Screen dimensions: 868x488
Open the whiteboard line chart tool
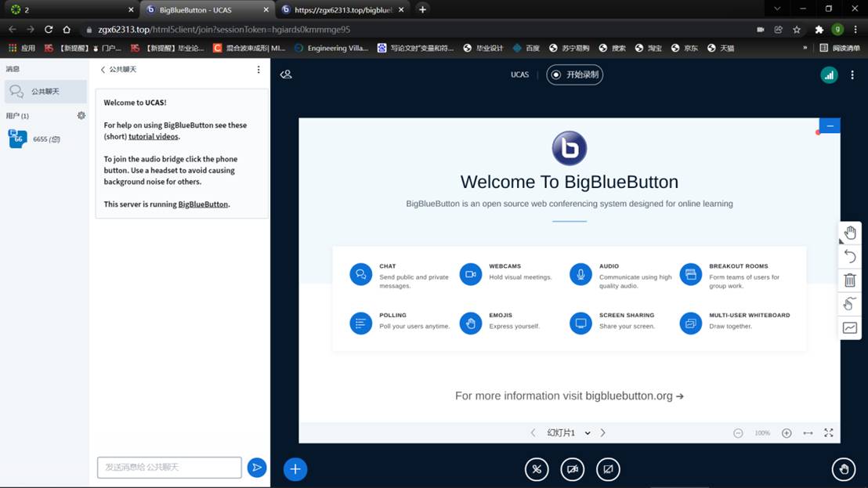(x=850, y=327)
